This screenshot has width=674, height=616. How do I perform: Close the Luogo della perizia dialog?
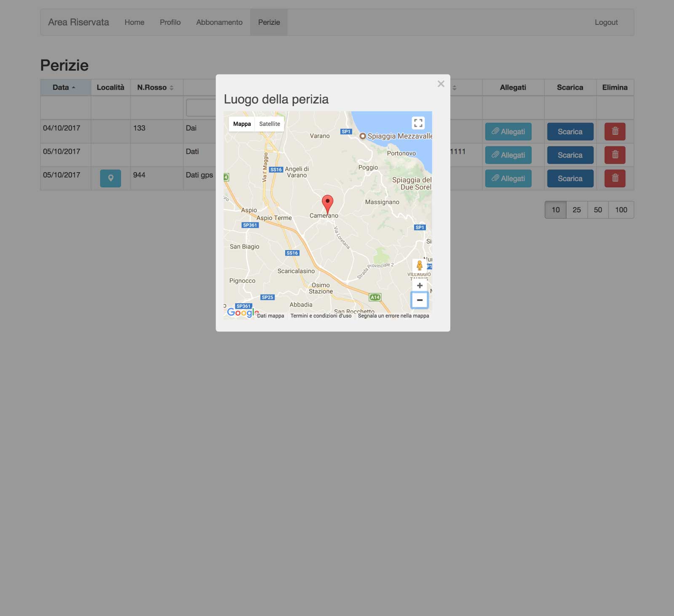pos(441,84)
